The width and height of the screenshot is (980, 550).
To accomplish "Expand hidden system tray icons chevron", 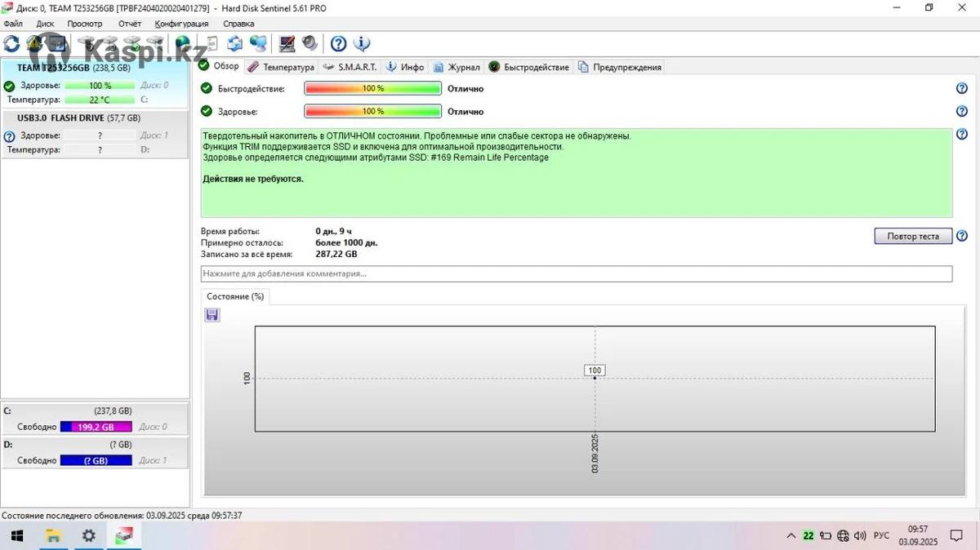I will click(x=791, y=536).
